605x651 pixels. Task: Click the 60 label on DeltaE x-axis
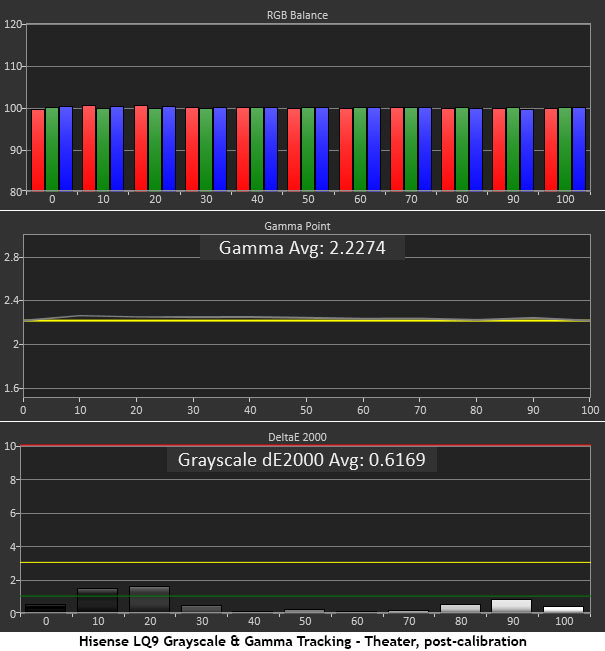click(x=357, y=621)
